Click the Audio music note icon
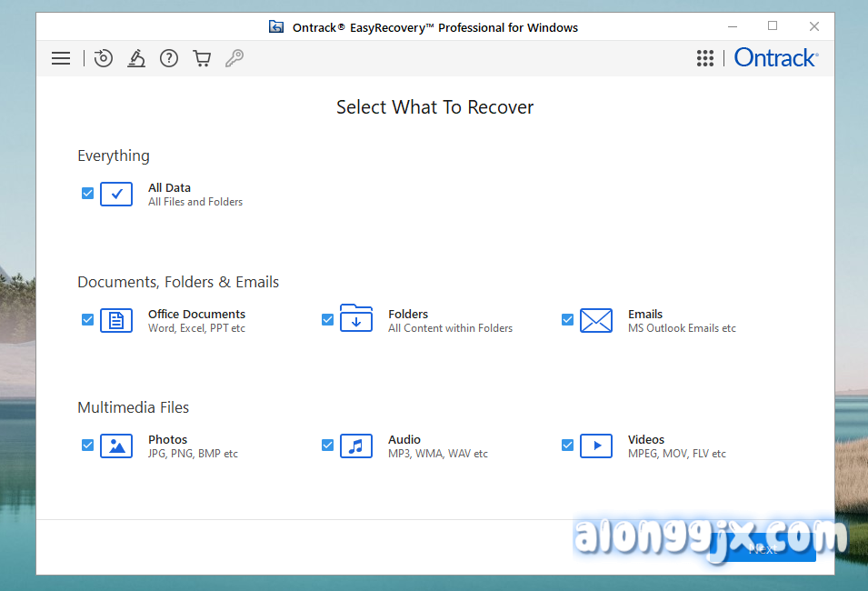The width and height of the screenshot is (868, 591). coord(356,446)
